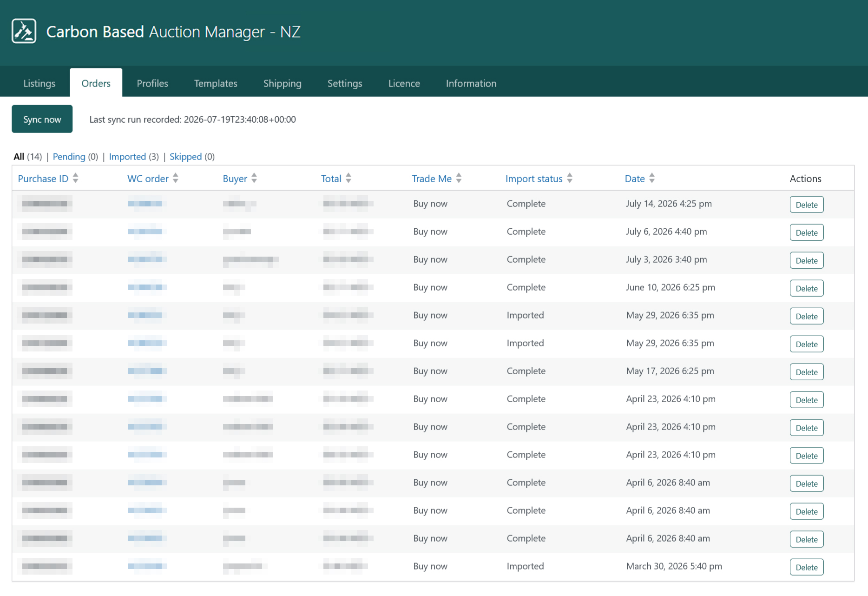Click the Trade Me column sort arrows

click(x=458, y=179)
